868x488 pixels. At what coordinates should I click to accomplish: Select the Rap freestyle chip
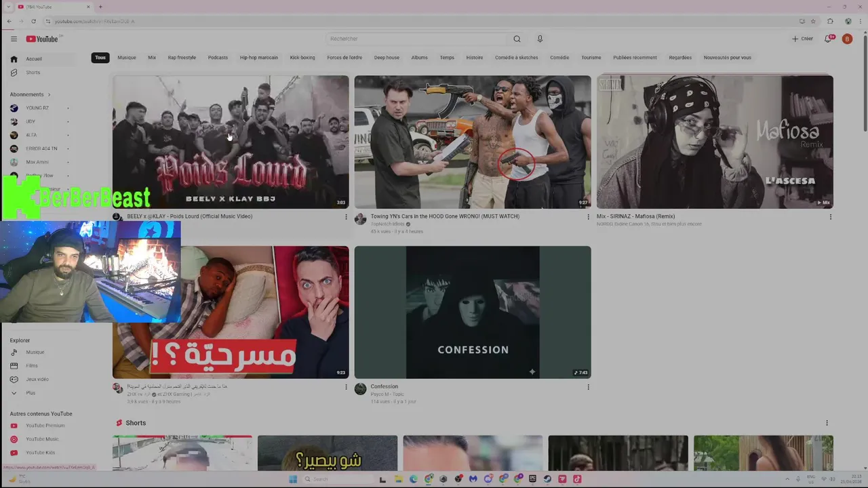tap(182, 58)
